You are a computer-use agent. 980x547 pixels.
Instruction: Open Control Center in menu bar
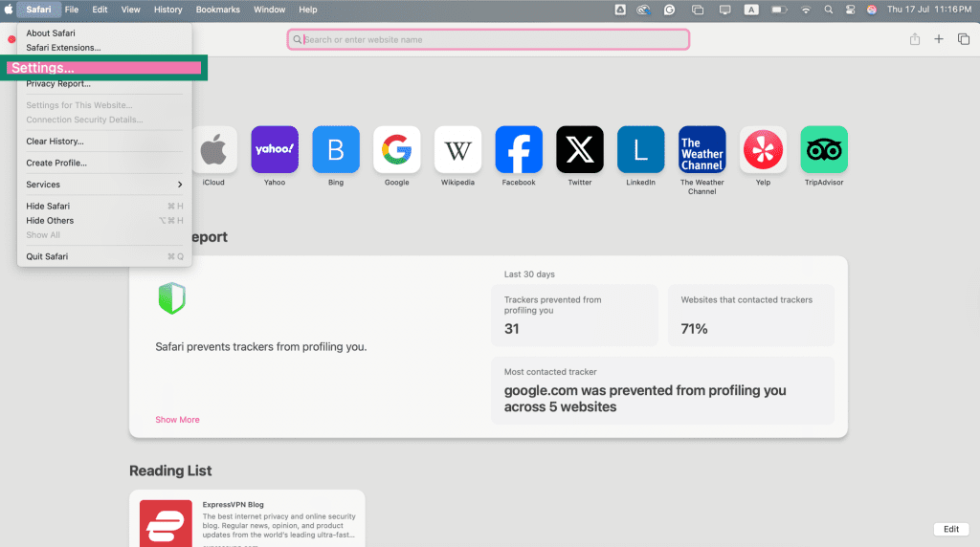(x=850, y=10)
